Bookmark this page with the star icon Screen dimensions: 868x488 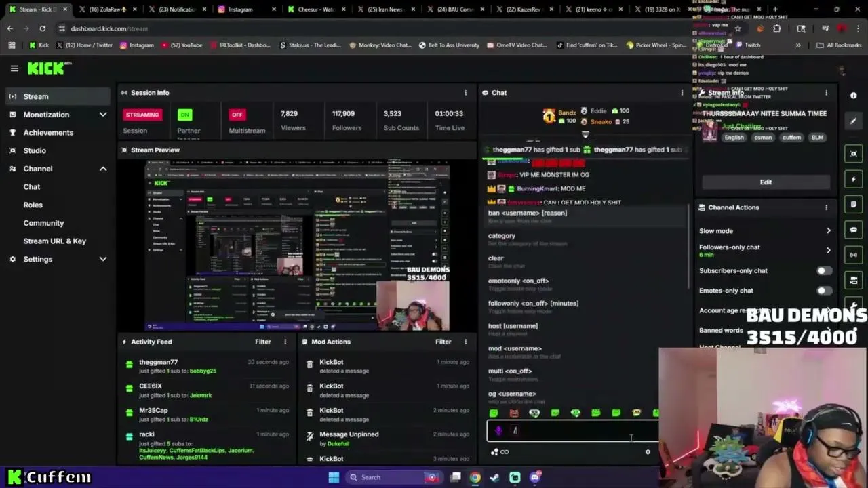coord(738,28)
